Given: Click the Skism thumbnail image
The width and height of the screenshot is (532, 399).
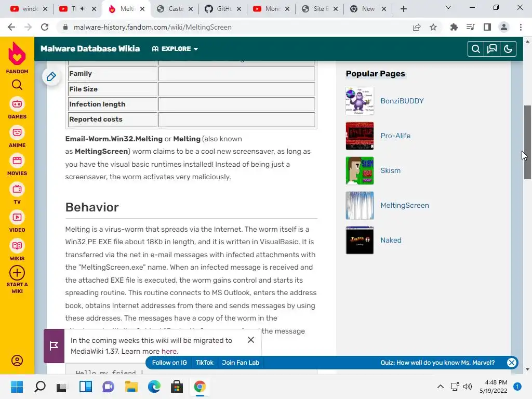Looking at the screenshot, I should point(360,170).
